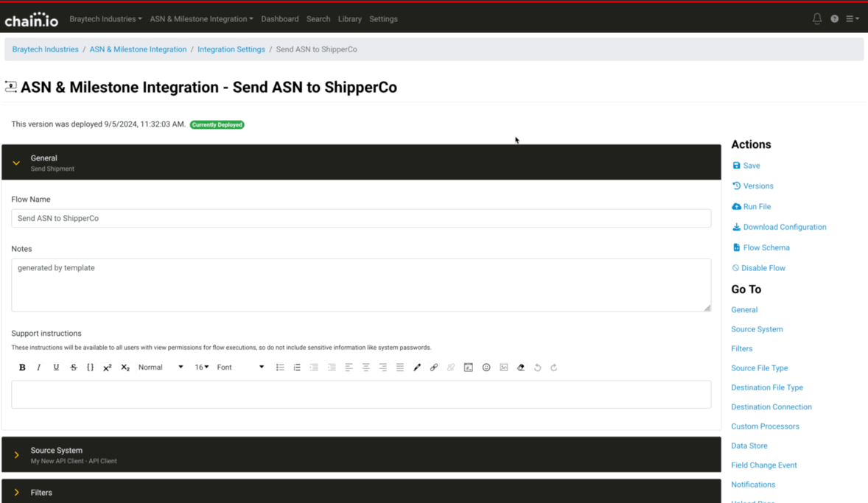Jump to Data Store section
This screenshot has height=503, width=868.
pyautogui.click(x=749, y=446)
